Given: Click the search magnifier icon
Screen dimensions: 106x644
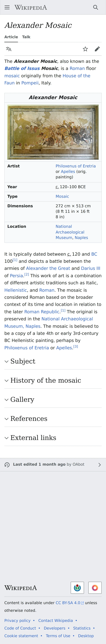Looking at the screenshot, I should pyautogui.click(x=96, y=7).
